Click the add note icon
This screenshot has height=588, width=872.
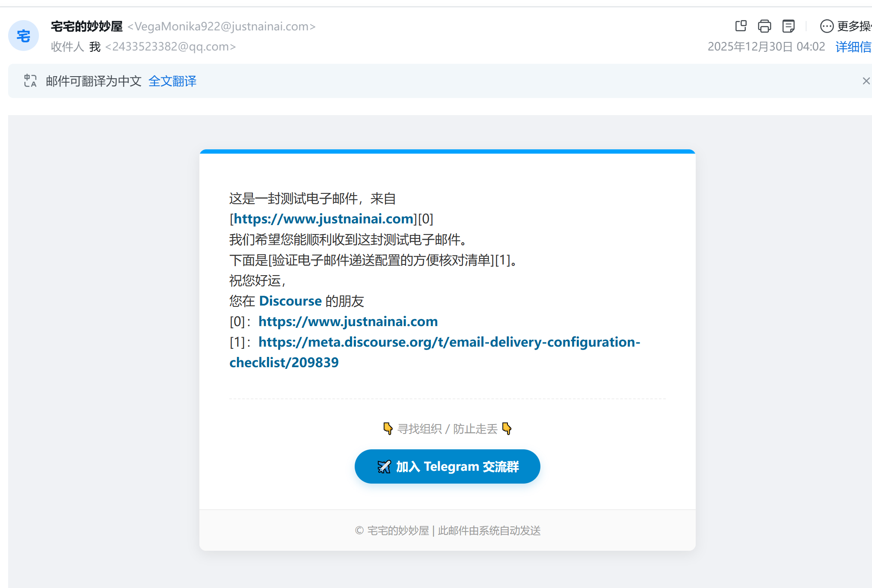click(788, 26)
